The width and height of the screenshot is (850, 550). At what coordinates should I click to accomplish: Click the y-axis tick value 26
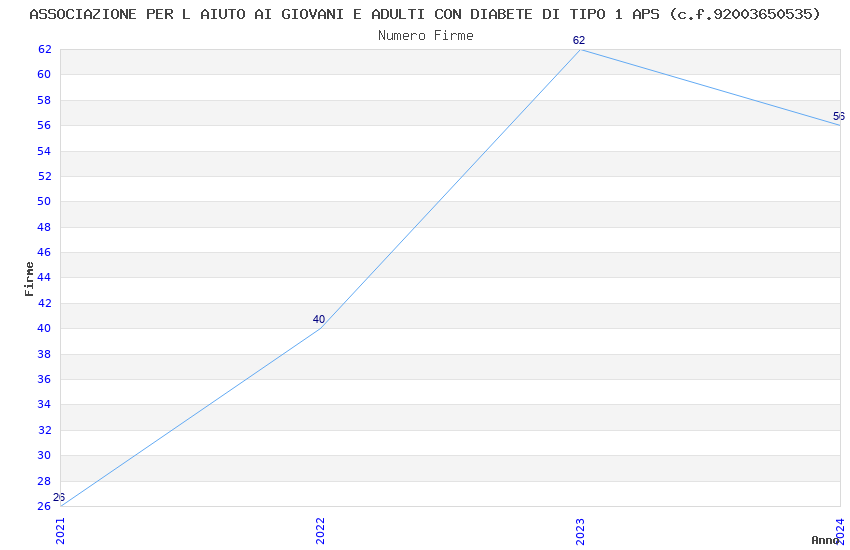tap(44, 506)
